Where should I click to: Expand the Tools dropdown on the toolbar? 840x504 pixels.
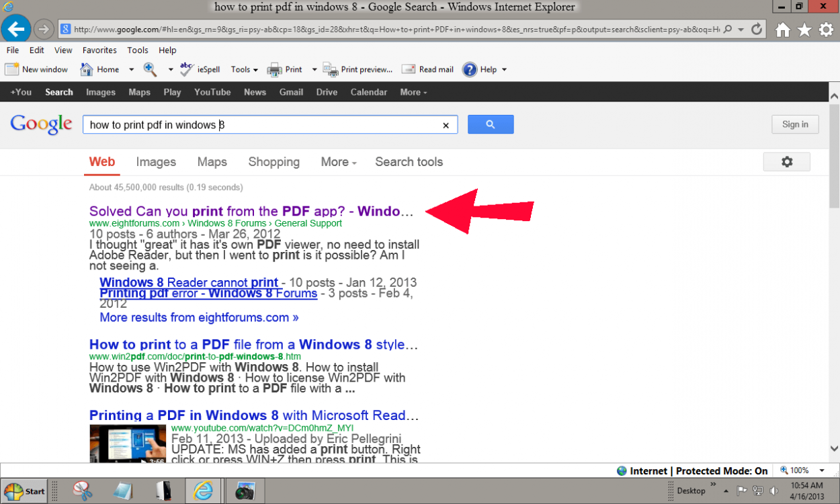click(x=244, y=69)
